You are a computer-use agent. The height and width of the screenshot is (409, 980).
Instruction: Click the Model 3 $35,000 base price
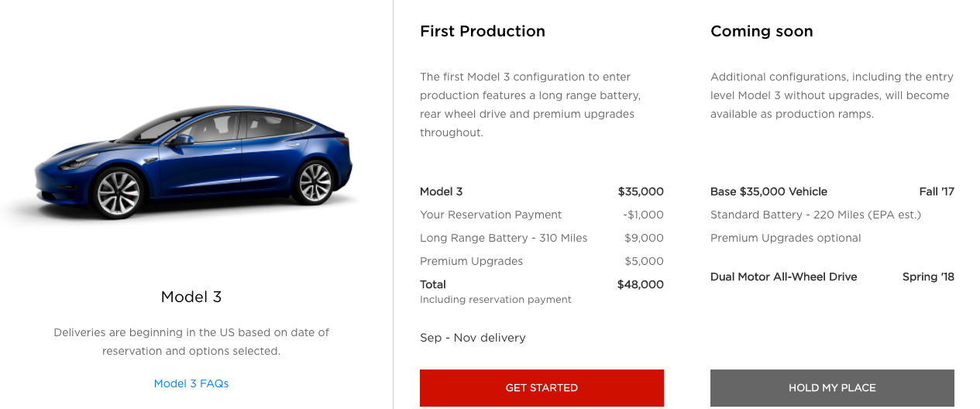(x=641, y=191)
